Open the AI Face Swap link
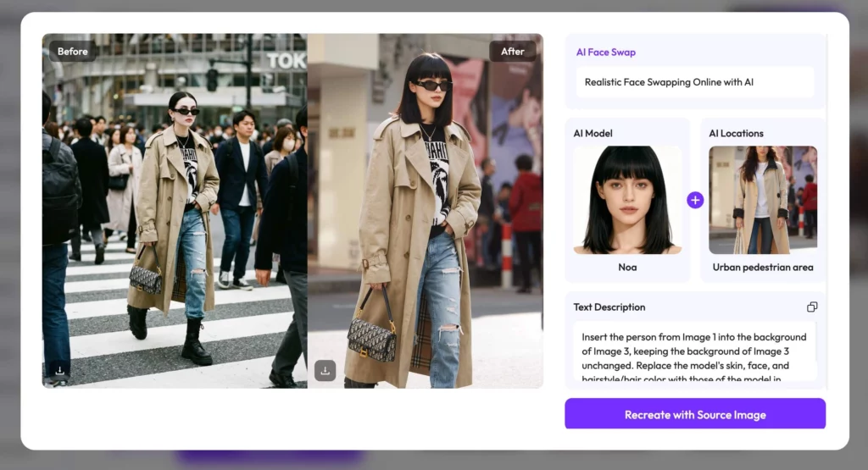The width and height of the screenshot is (868, 470). point(605,52)
